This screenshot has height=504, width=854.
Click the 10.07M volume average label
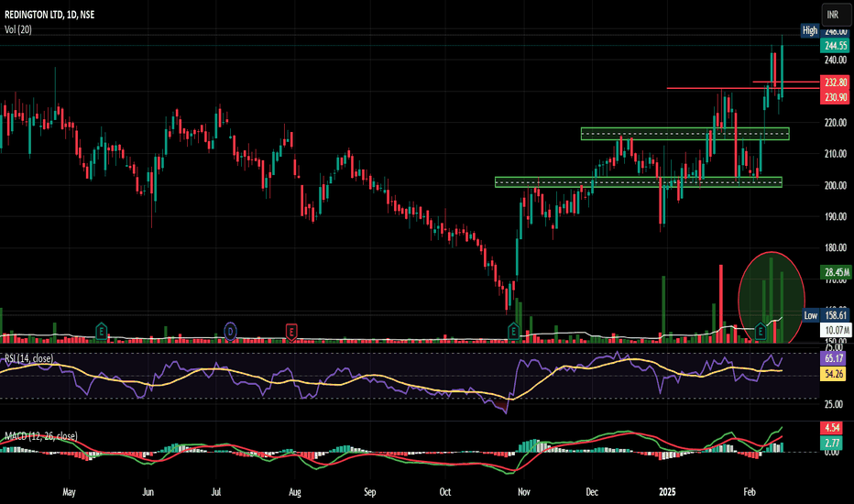pos(836,330)
